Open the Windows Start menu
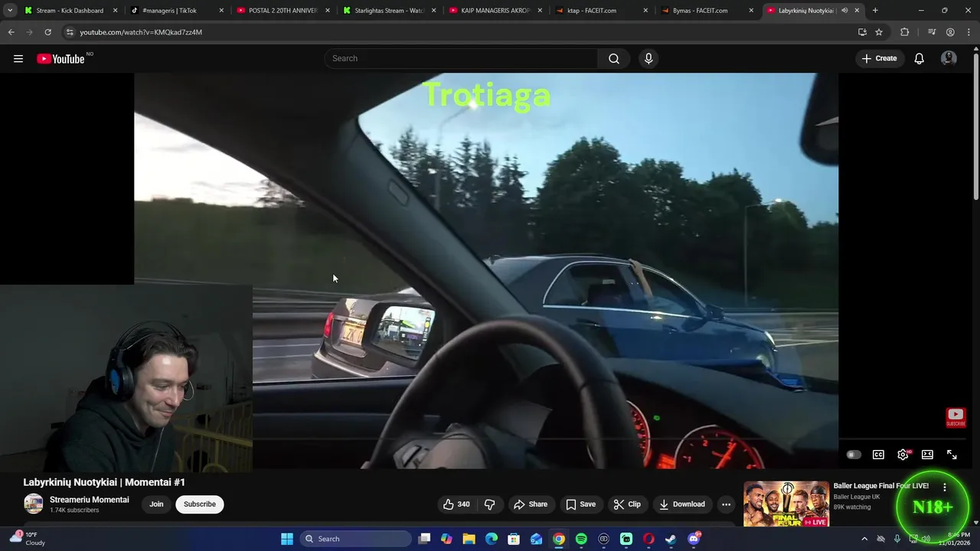This screenshot has height=551, width=980. pyautogui.click(x=287, y=539)
